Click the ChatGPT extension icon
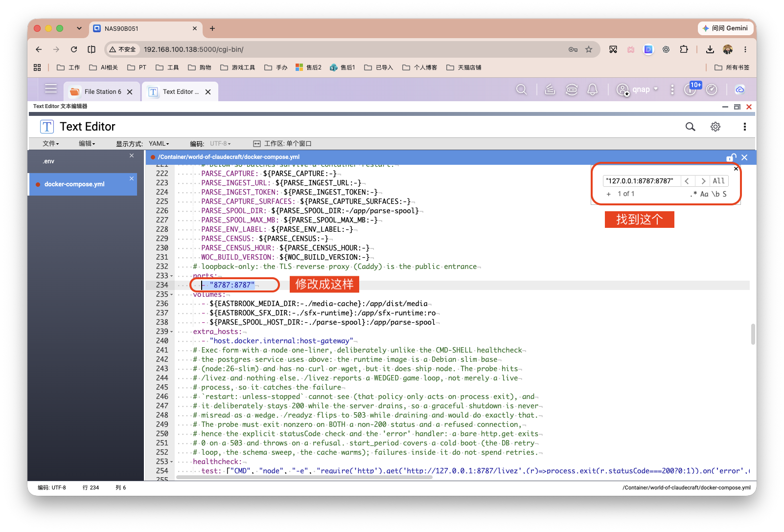The height and width of the screenshot is (532, 784). [x=666, y=49]
